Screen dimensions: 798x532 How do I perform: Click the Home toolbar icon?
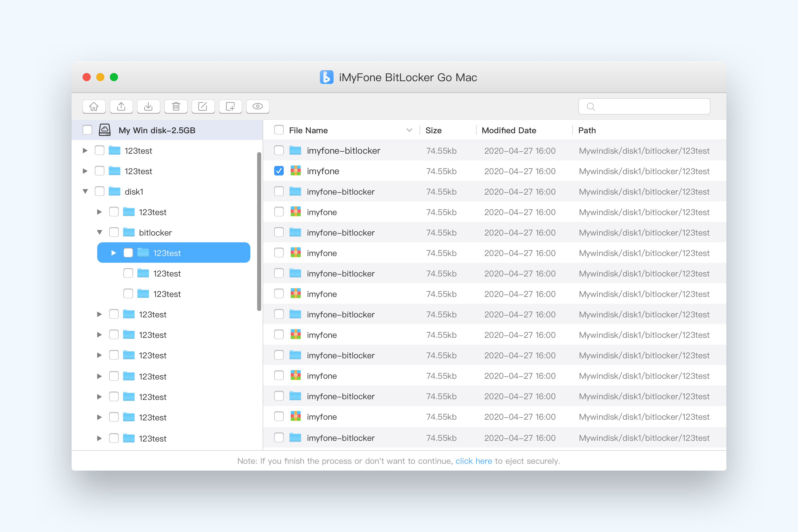click(x=94, y=107)
